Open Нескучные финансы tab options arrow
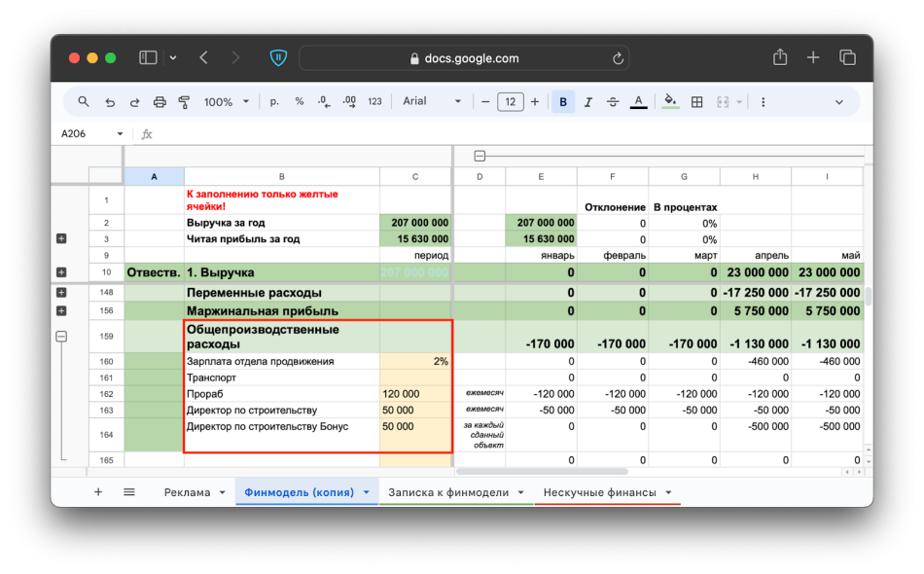The image size is (924, 574). 669,492
